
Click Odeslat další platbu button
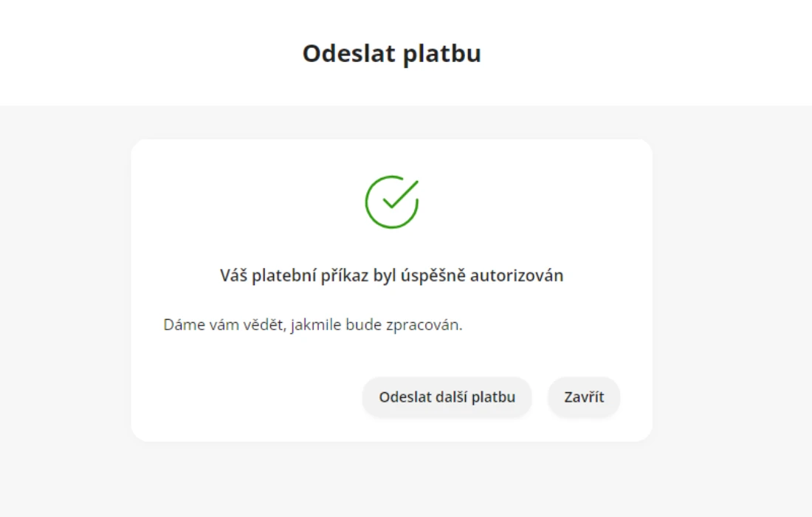tap(447, 397)
